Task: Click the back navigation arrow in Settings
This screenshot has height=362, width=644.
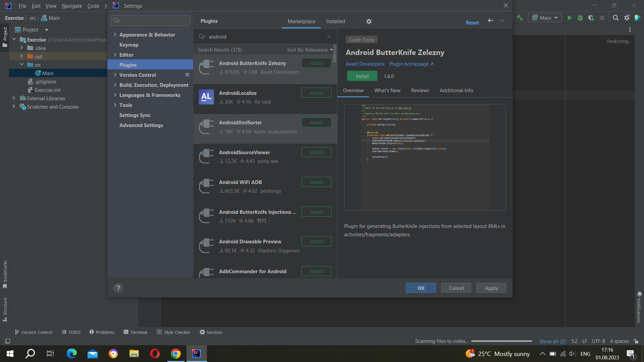Action: tap(490, 21)
